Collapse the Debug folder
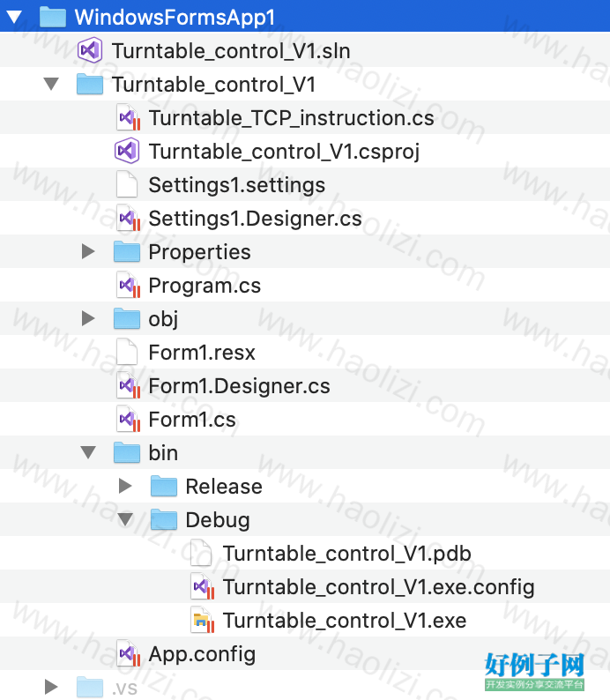 (125, 519)
